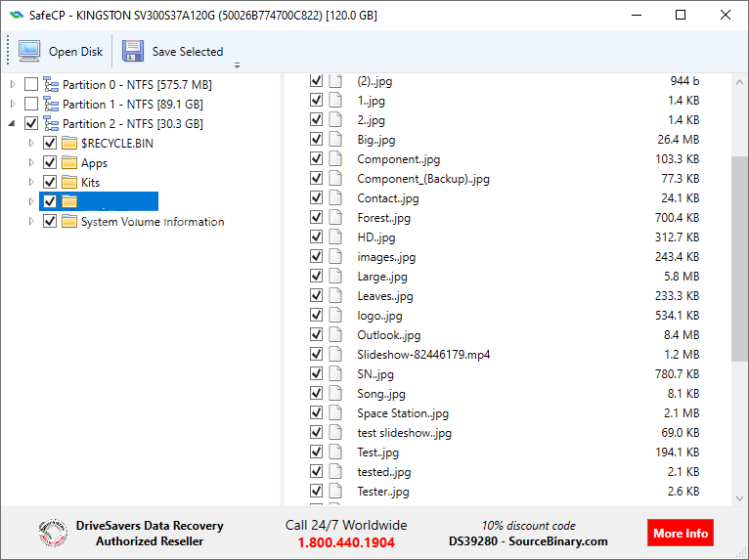Viewport: 749px width, 560px height.
Task: Click the Save Selected toolbar label
Action: 188,52
